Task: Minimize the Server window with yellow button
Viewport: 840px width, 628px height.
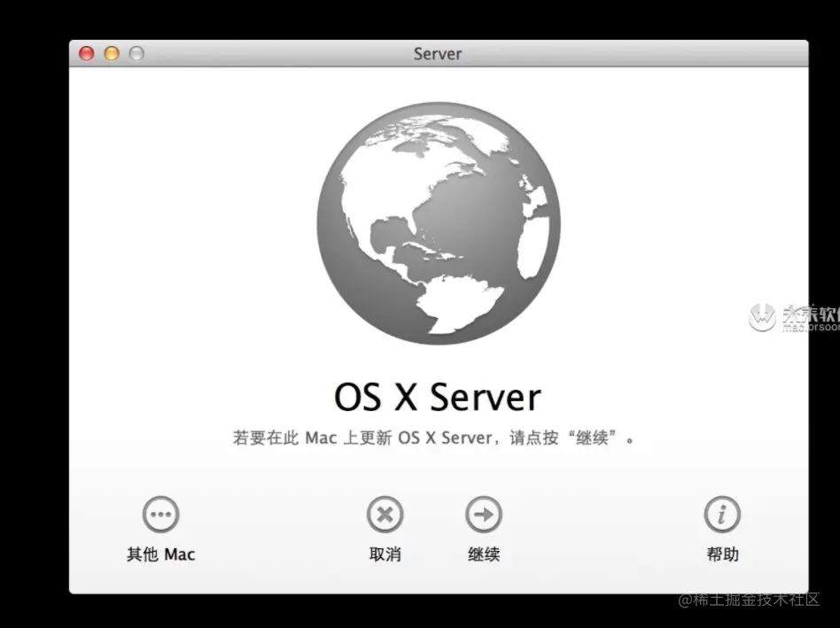Action: (112, 53)
